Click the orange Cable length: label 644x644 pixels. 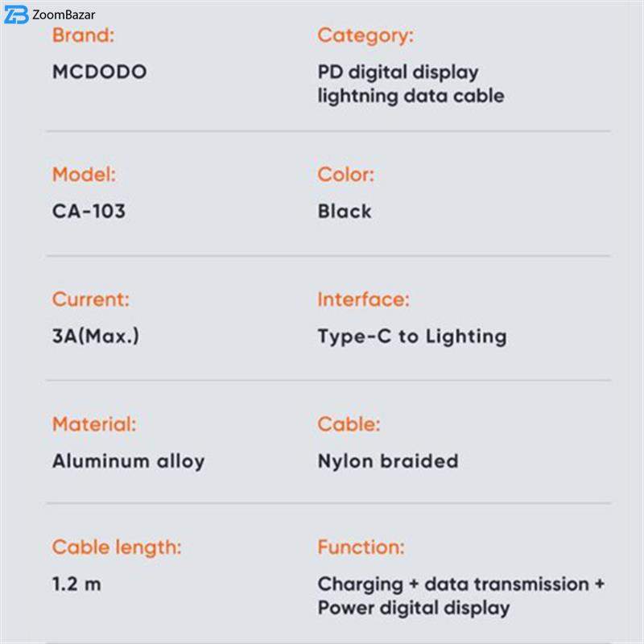(x=117, y=547)
